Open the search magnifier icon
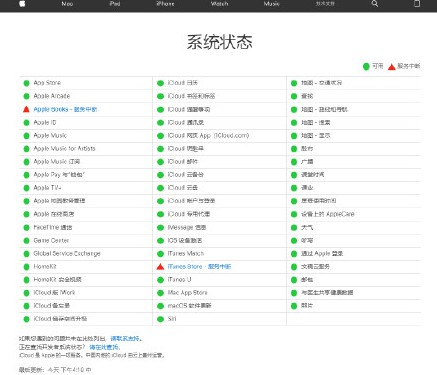This screenshot has width=437, height=375. click(375, 4)
